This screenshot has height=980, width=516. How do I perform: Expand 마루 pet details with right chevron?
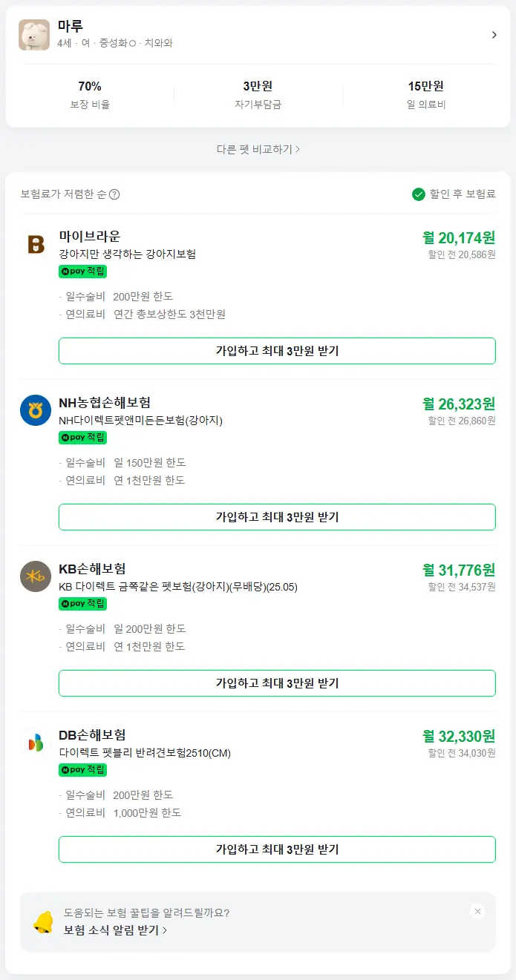click(x=494, y=35)
